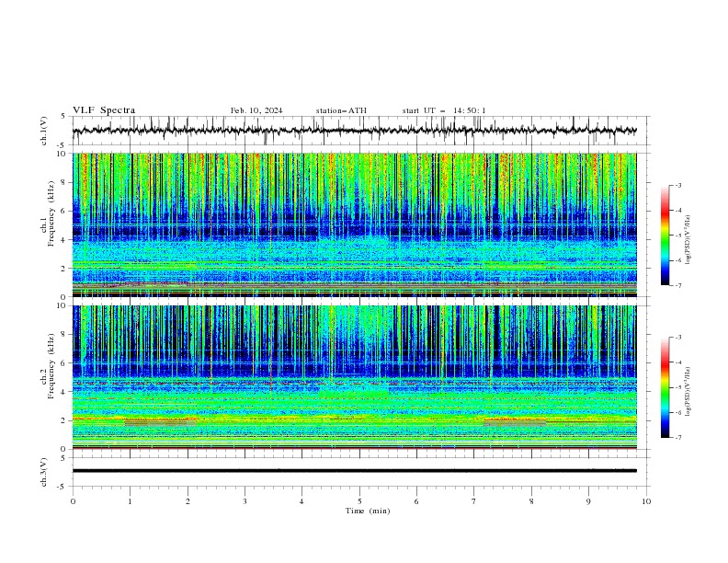Click the "0" tick on the time axis

[x=73, y=501]
